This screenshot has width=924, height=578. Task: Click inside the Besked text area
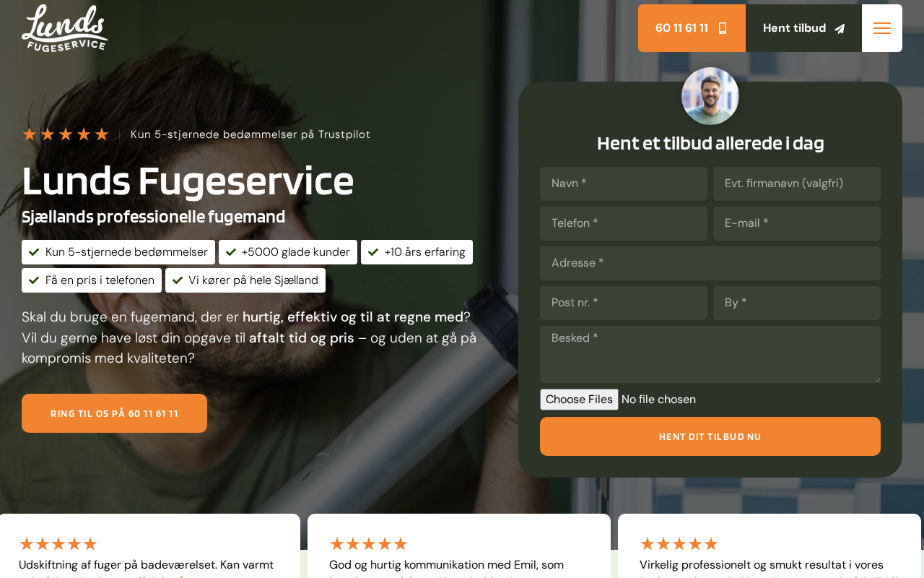(x=710, y=354)
